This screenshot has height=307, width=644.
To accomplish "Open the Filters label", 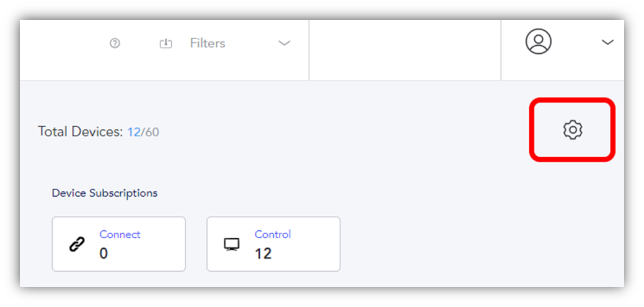I will pos(208,43).
